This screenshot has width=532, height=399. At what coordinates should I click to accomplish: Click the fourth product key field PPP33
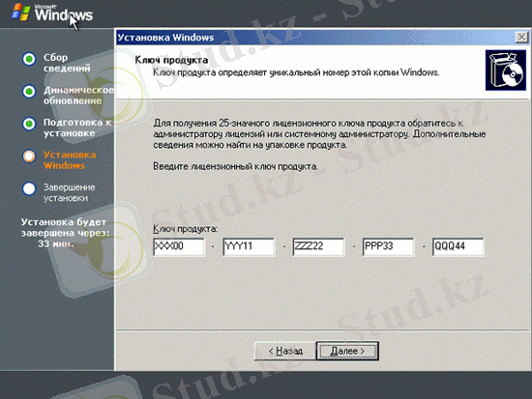click(x=389, y=246)
